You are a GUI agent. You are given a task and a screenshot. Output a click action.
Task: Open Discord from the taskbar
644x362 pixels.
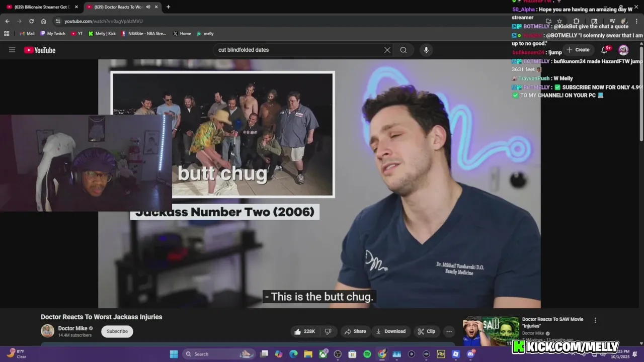point(470,354)
